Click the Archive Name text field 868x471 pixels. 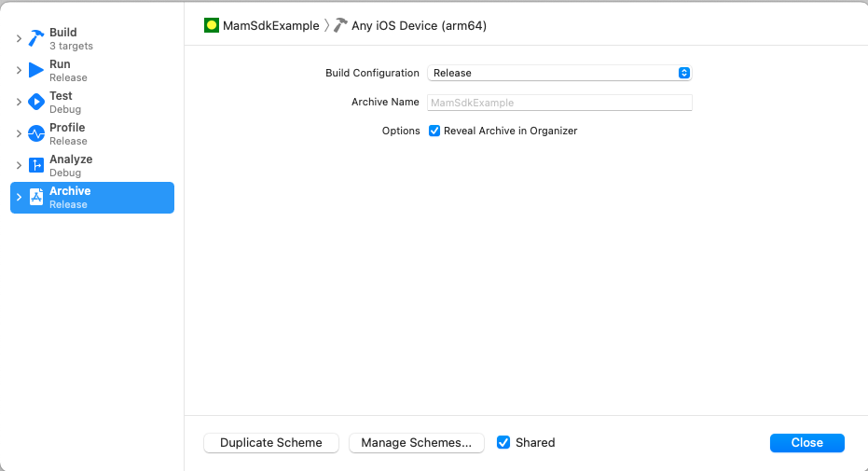[559, 103]
